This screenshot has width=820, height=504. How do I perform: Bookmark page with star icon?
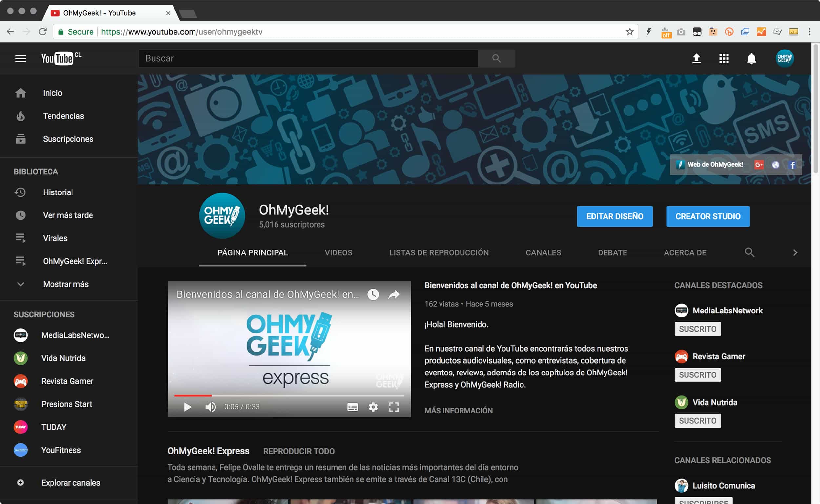pos(629,32)
